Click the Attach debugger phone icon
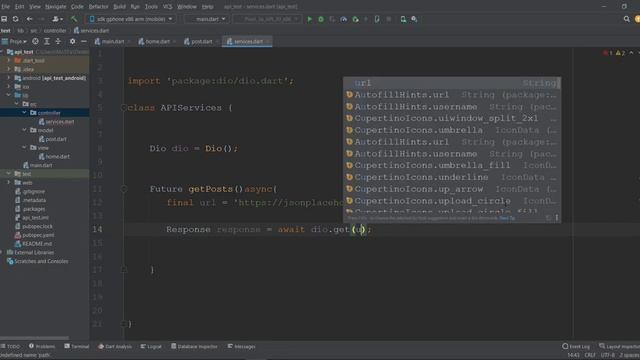Image resolution: width=640 pixels, height=360 pixels. [x=377, y=19]
